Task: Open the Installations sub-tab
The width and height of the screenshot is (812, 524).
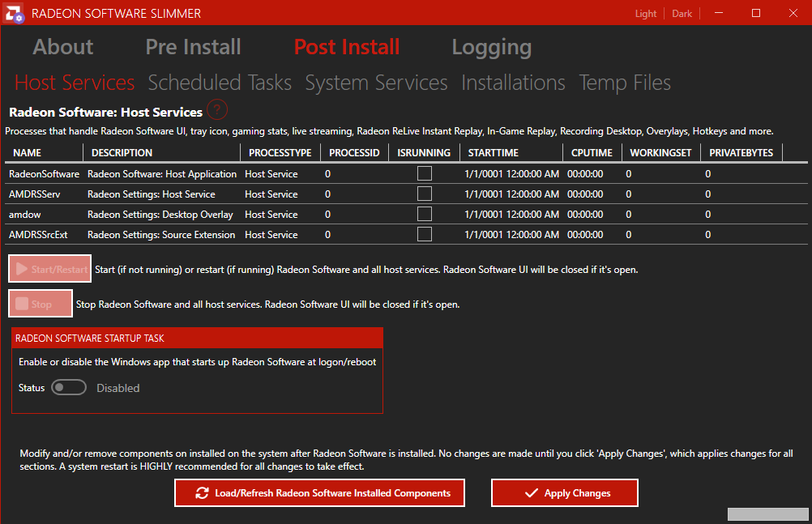Action: click(513, 83)
